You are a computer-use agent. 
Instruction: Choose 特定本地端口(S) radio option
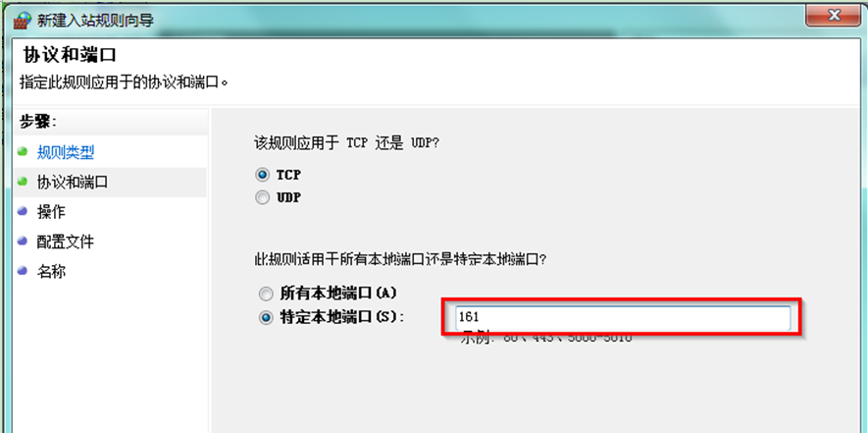tap(266, 318)
